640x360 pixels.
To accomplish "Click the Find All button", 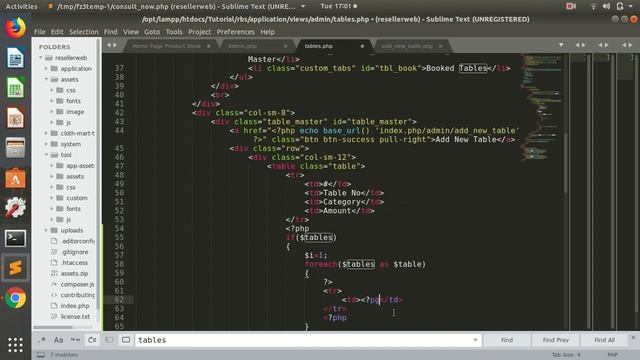I will pos(604,340).
